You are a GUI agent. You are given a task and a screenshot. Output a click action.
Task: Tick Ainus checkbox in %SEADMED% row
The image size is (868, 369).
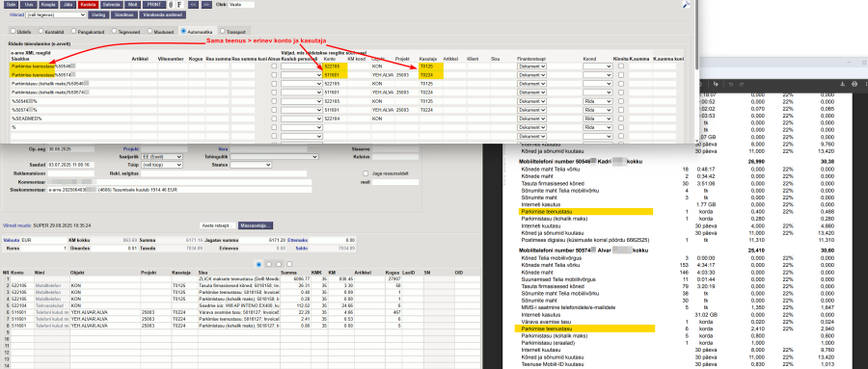274,119
